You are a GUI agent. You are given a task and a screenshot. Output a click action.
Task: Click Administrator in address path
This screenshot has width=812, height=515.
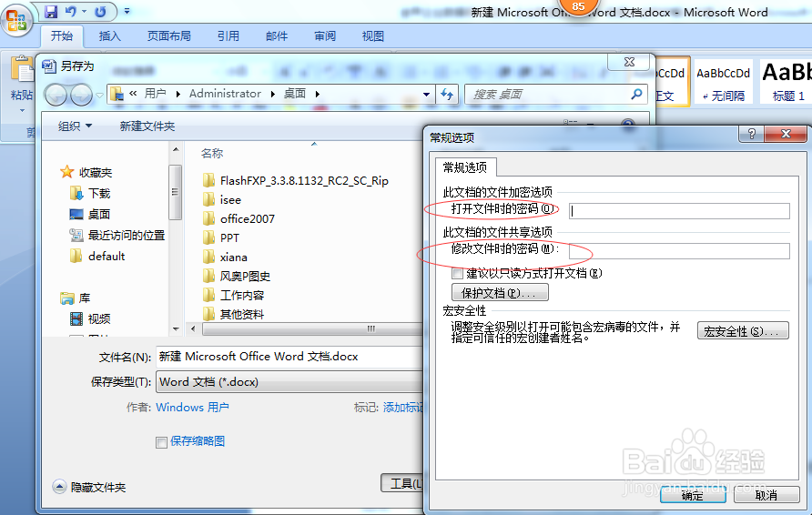tap(225, 94)
